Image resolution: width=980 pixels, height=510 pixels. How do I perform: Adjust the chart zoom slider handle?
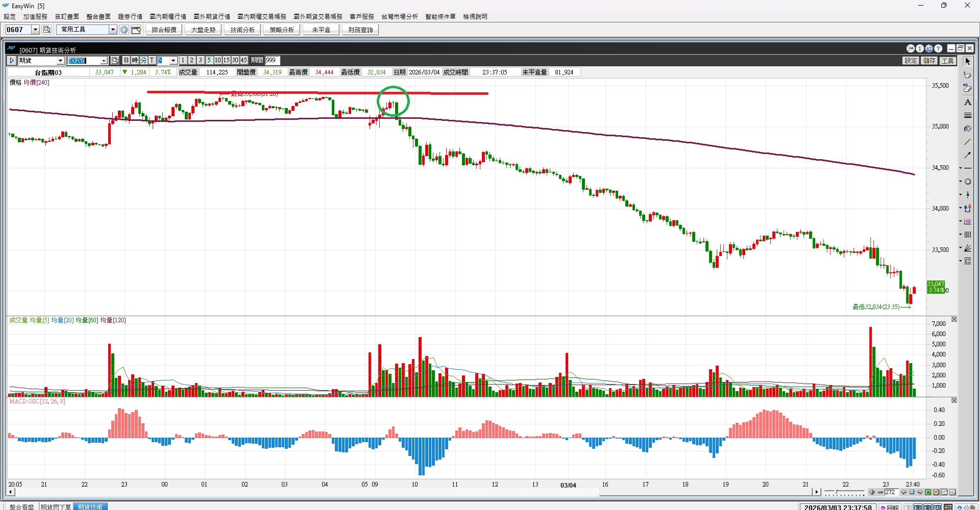836,492
